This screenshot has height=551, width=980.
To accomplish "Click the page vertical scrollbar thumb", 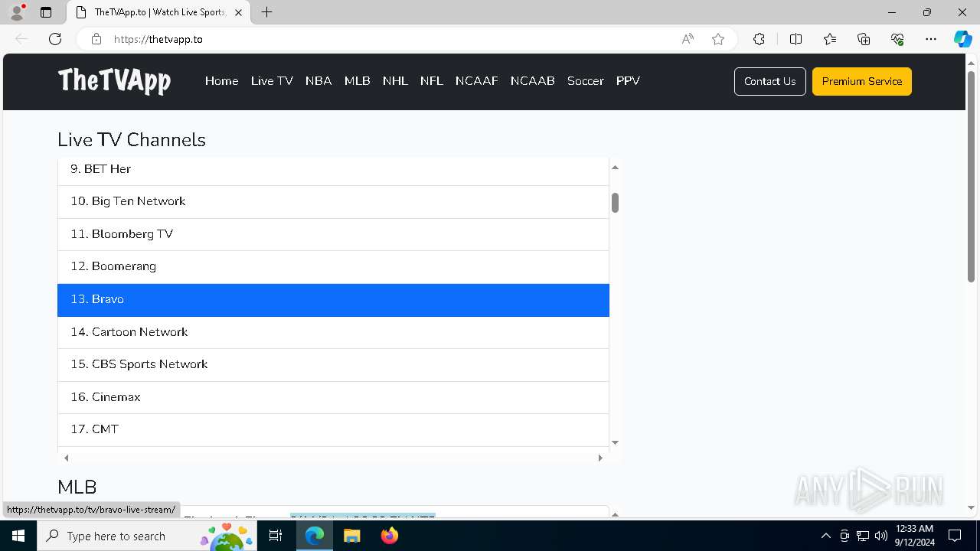I will pos(972,176).
